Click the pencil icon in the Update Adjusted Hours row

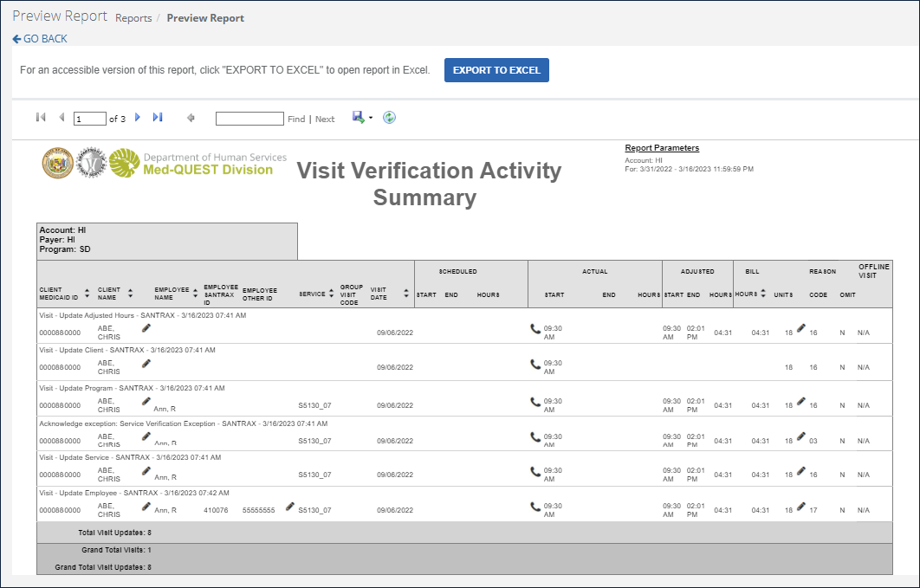pyautogui.click(x=146, y=327)
